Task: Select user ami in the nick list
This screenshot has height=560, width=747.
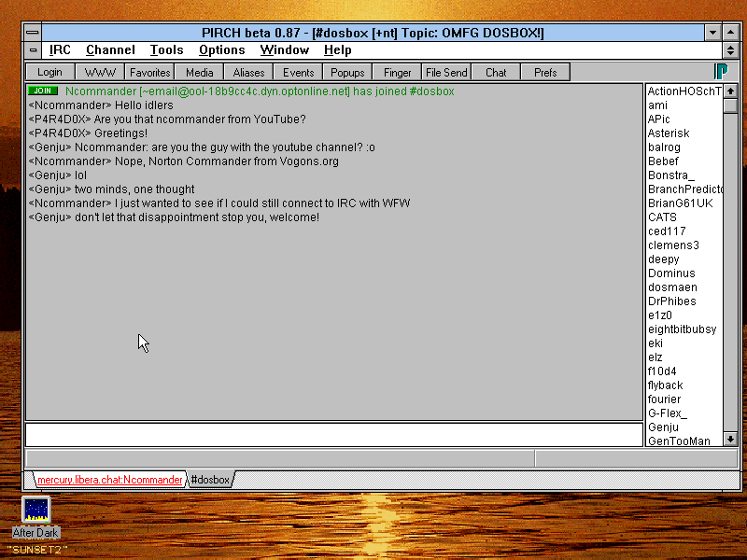Action: [684, 105]
